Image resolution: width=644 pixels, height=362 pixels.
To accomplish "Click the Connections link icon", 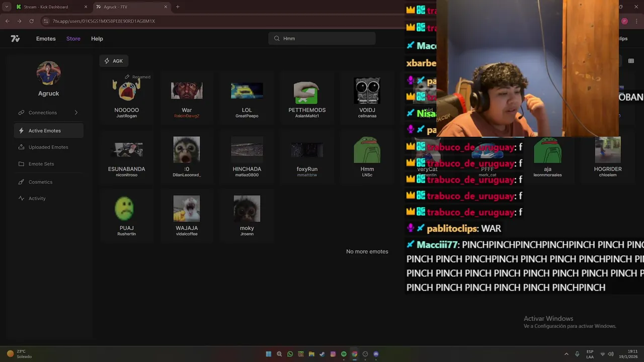I will (21, 113).
